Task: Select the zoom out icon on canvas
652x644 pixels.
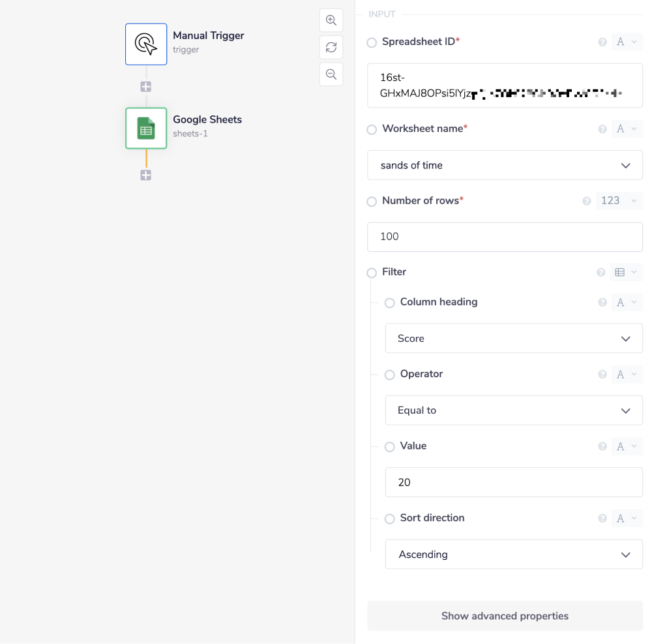Action: tap(331, 74)
